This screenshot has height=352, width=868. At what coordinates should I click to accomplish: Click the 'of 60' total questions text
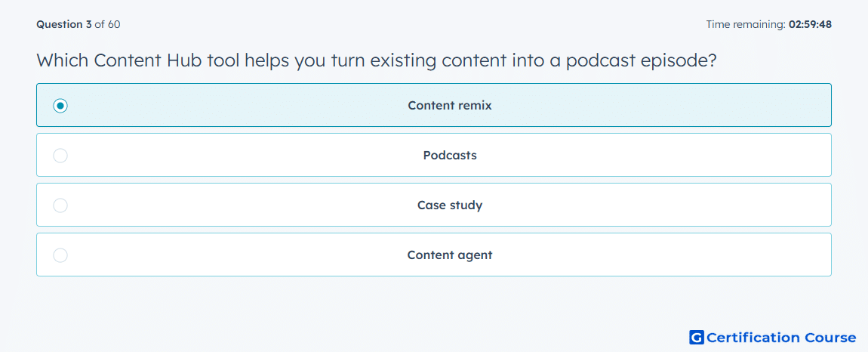pyautogui.click(x=107, y=24)
